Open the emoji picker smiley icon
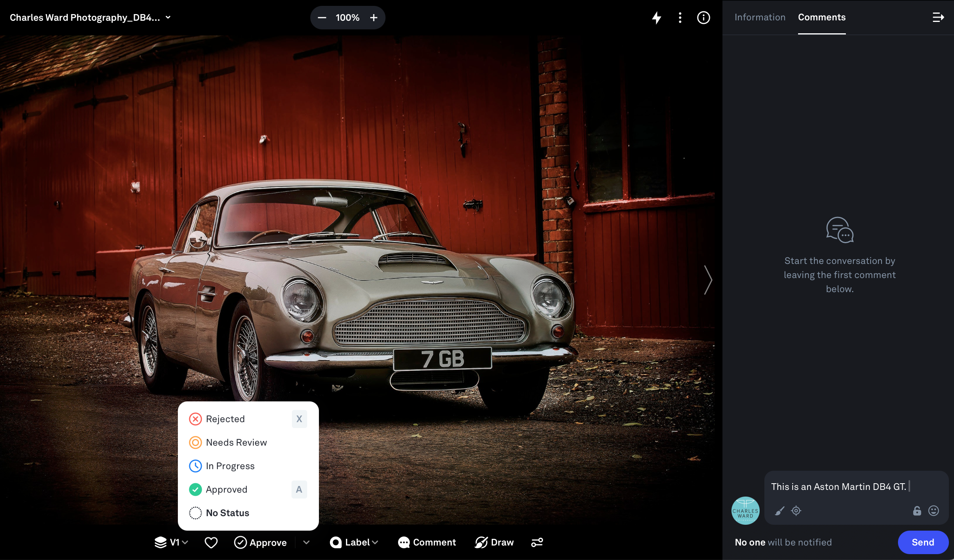 click(x=934, y=511)
